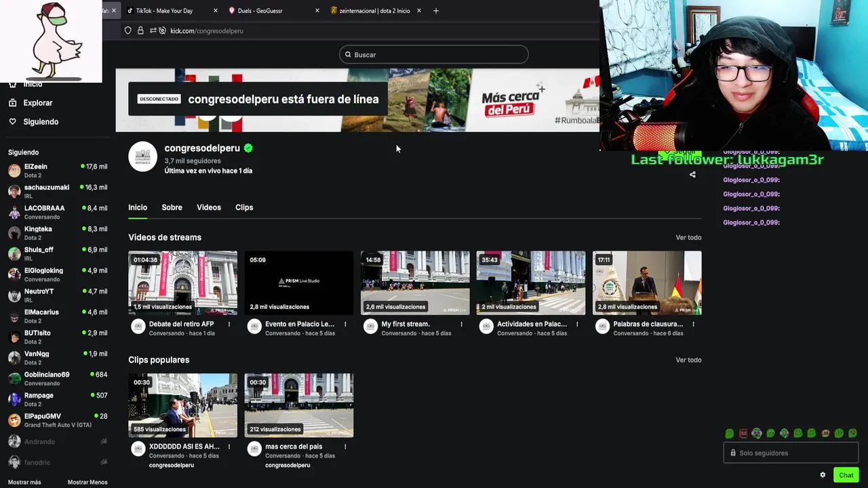The image size is (868, 488).
Task: Open options menu for Actividades en Palac... video
Action: point(577,325)
